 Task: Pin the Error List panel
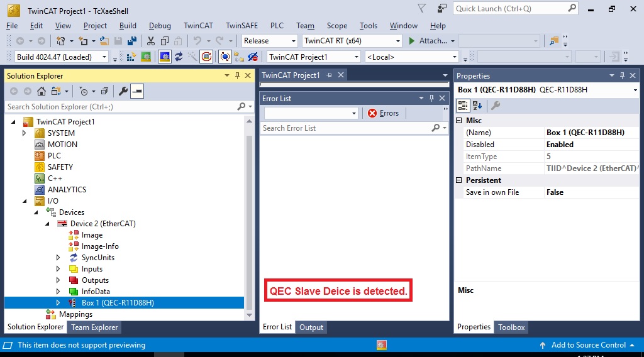coord(431,98)
